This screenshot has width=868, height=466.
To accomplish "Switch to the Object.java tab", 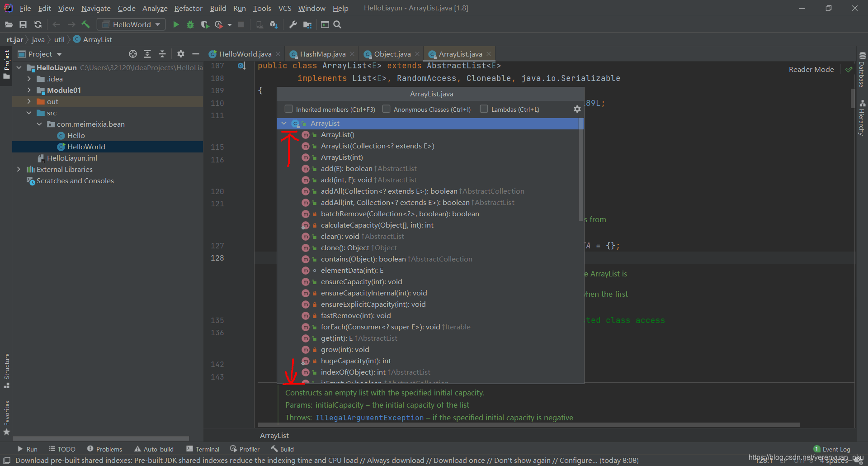I will 392,54.
